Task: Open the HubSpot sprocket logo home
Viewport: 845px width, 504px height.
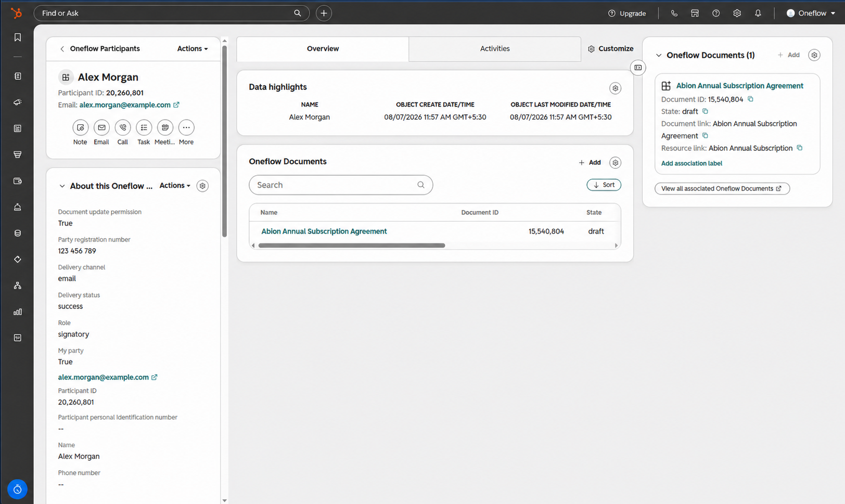Action: pyautogui.click(x=17, y=13)
